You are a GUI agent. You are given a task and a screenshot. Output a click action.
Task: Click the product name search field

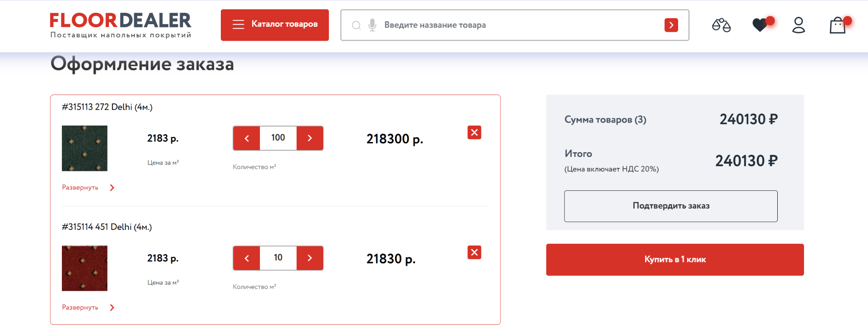521,25
